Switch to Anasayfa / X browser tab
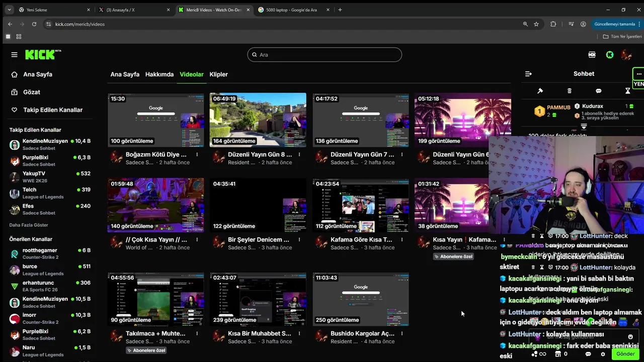 tap(134, 10)
